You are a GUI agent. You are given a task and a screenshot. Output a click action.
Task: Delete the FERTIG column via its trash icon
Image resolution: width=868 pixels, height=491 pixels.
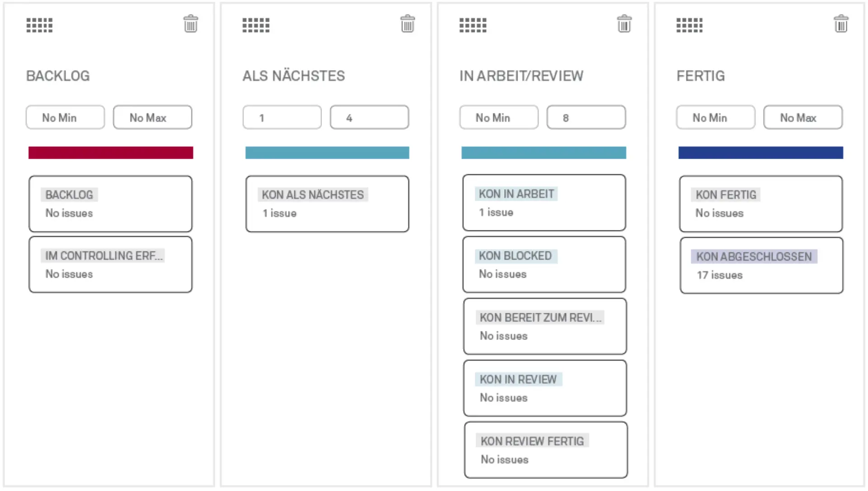tap(840, 24)
